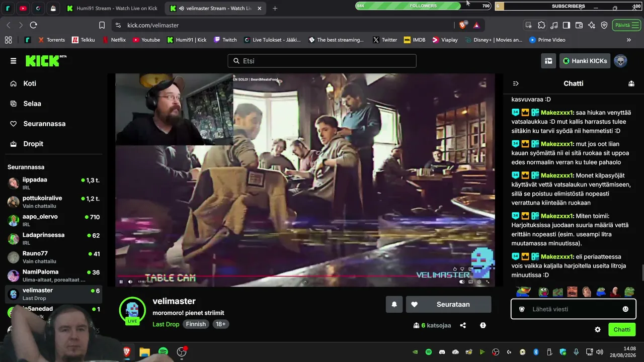Viewport: 644px width, 362px height.
Task: Click the Lähetä viesti chat input
Action: [x=574, y=309]
